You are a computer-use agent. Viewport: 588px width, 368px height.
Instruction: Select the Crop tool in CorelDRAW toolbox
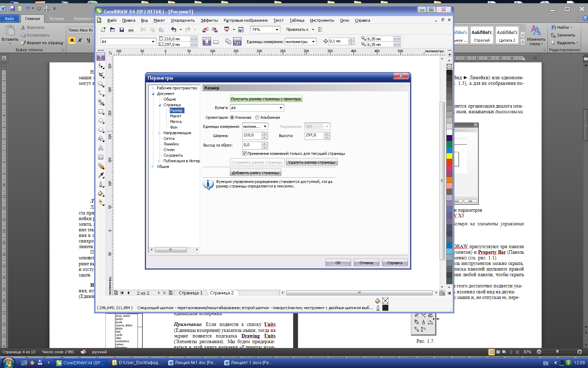pyautogui.click(x=101, y=75)
